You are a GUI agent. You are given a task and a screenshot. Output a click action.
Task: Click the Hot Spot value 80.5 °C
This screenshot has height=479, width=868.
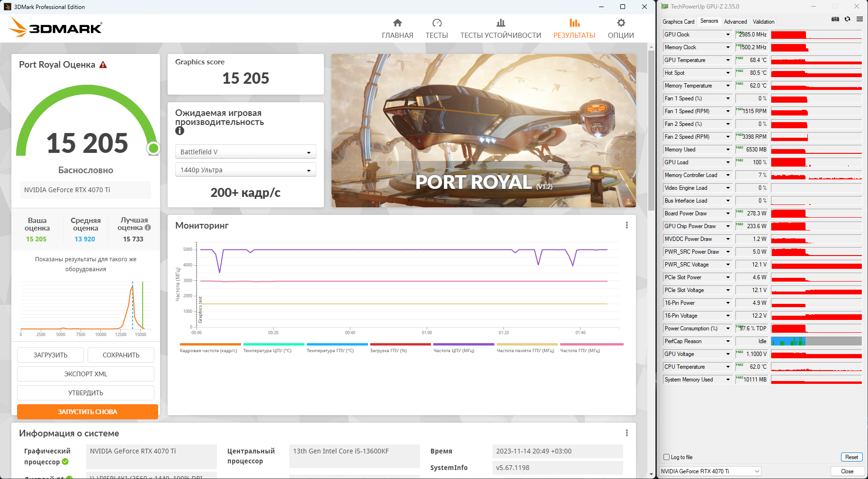tap(752, 73)
